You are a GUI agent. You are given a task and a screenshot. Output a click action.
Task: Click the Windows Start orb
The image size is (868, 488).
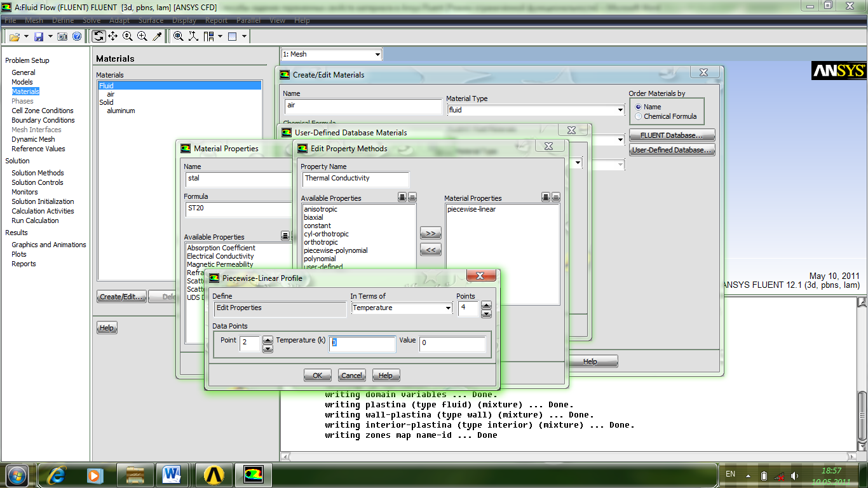(17, 475)
